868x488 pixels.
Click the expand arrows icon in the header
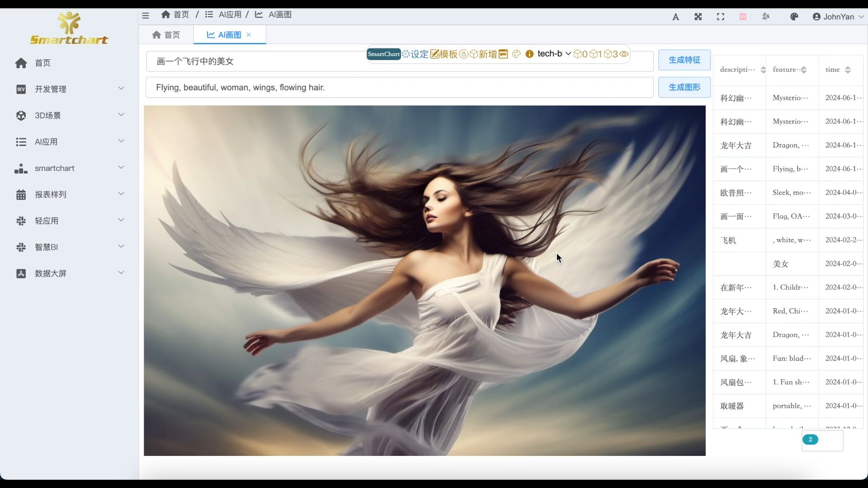point(698,17)
